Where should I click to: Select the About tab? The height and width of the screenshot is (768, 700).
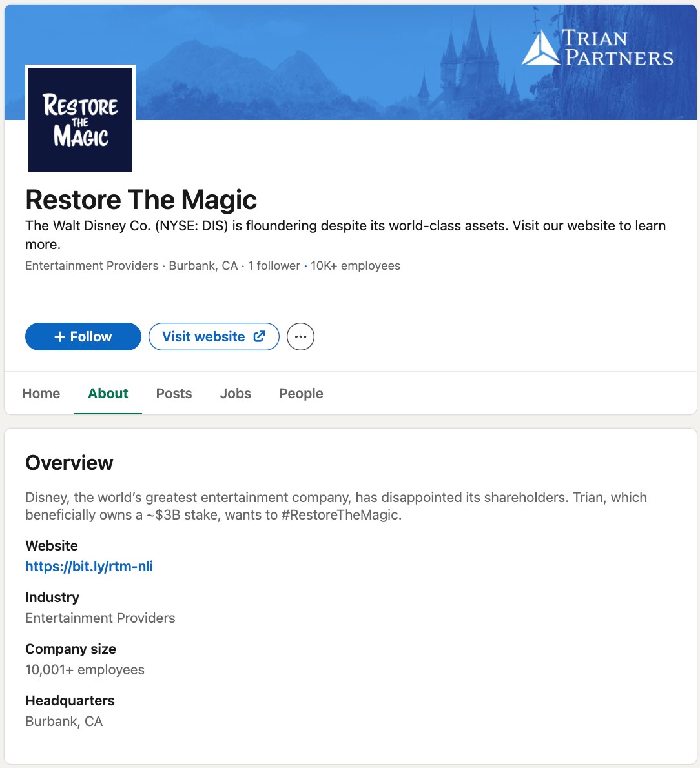point(108,394)
